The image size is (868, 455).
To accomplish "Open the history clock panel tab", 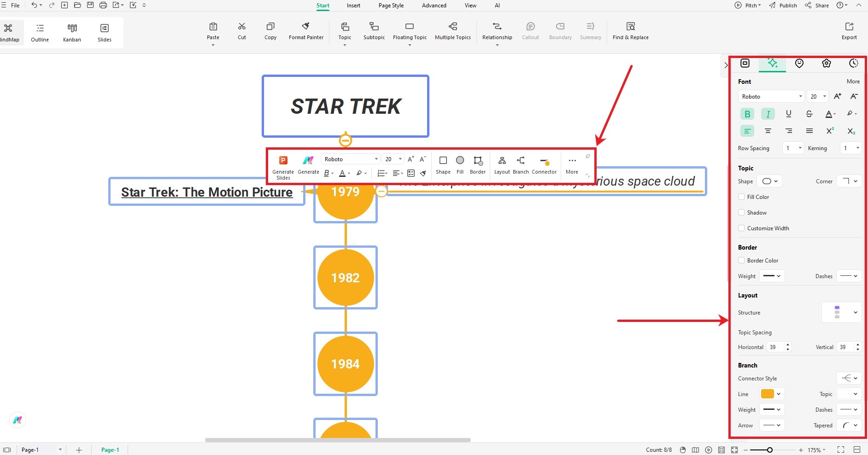I will coord(854,64).
